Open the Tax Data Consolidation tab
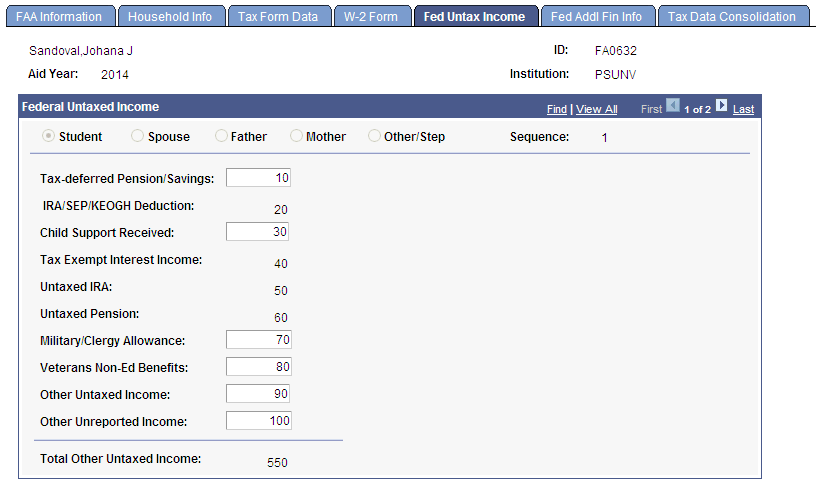816x484 pixels. [732, 17]
